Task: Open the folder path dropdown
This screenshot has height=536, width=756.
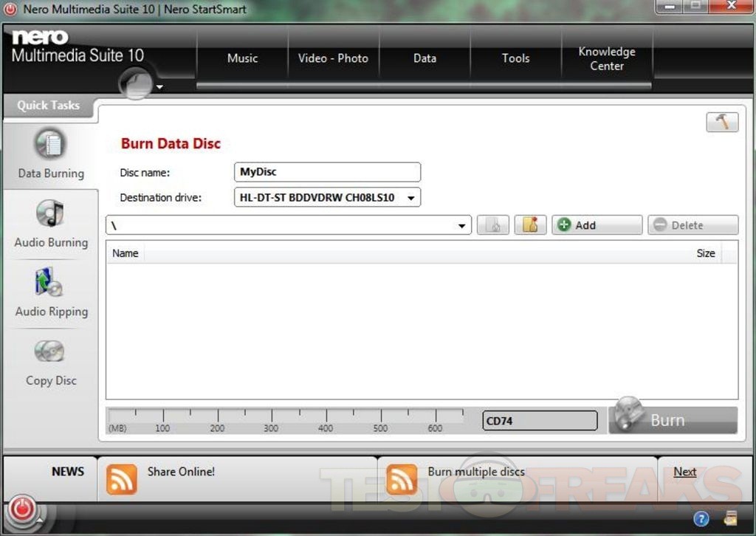Action: 462,226
